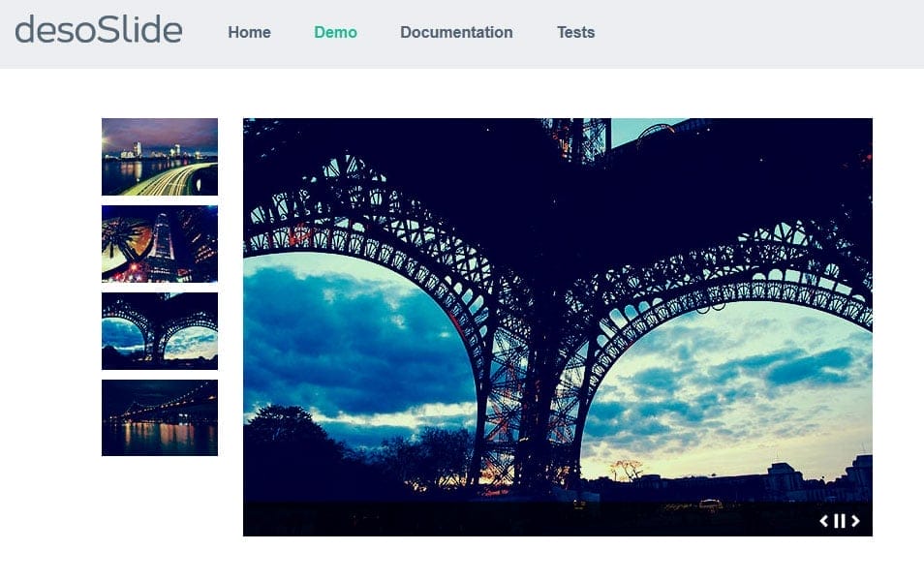Image resolution: width=924 pixels, height=581 pixels.
Task: Toggle playback with the two-bar pause icon
Action: click(840, 521)
